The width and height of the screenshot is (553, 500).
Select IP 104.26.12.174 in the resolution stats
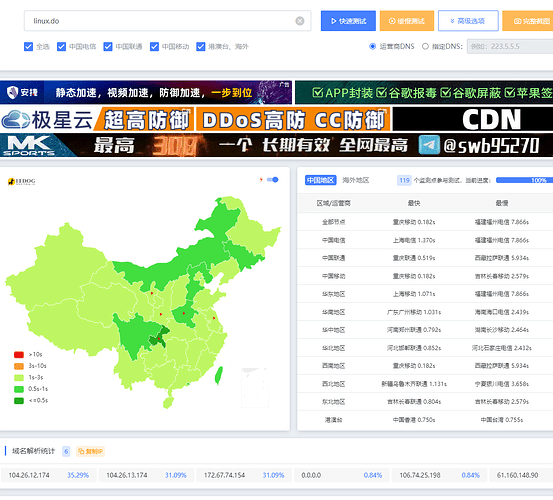click(x=29, y=475)
